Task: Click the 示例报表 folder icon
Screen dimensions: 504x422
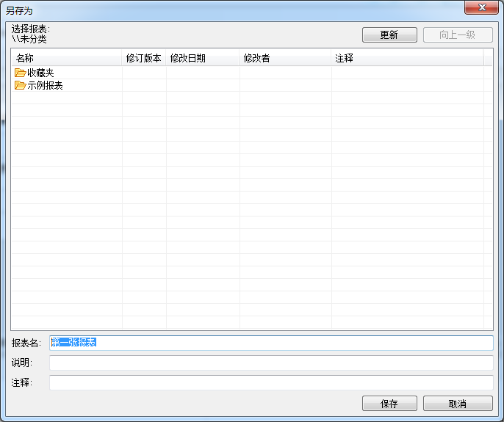Action: [x=20, y=85]
